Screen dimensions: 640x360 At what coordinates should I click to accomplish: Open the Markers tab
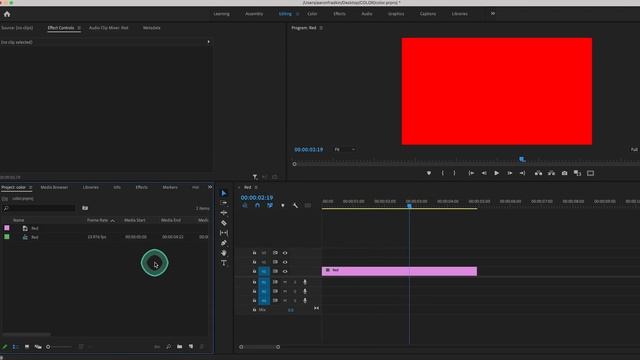[x=170, y=187]
